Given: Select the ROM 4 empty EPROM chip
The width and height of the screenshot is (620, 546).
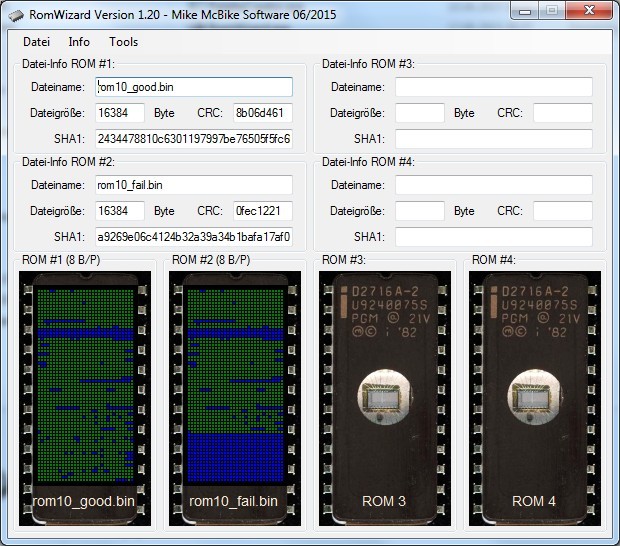Looking at the screenshot, I should tap(535, 398).
